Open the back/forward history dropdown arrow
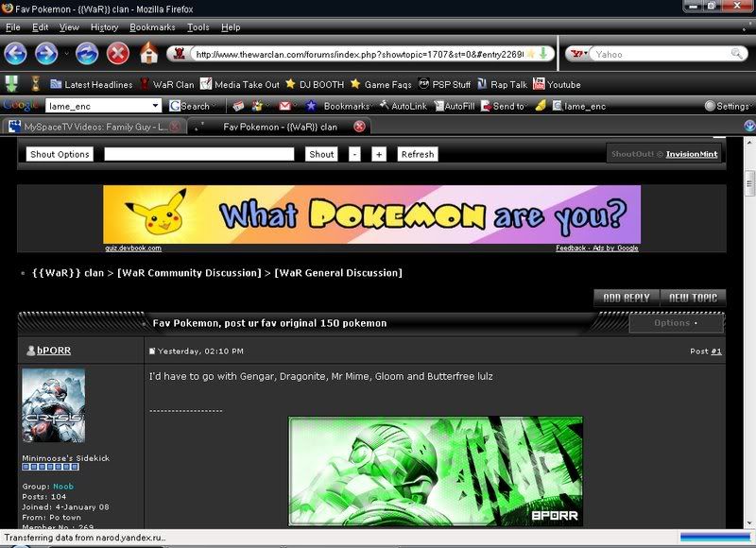Viewport: 756px width, 548px height. pos(66,54)
